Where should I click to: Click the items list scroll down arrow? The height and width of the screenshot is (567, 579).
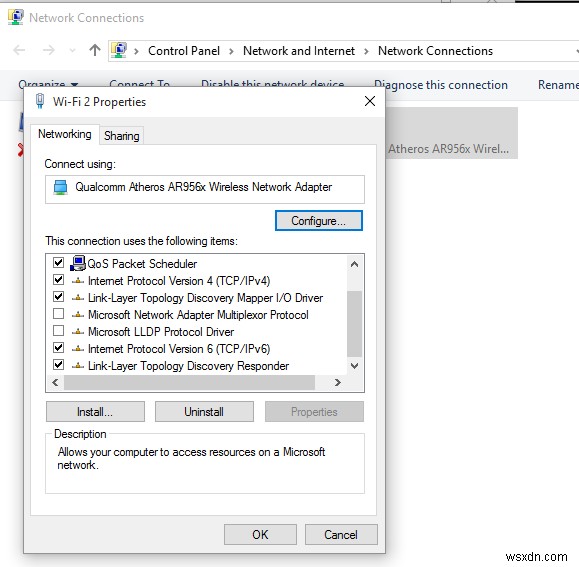354,366
